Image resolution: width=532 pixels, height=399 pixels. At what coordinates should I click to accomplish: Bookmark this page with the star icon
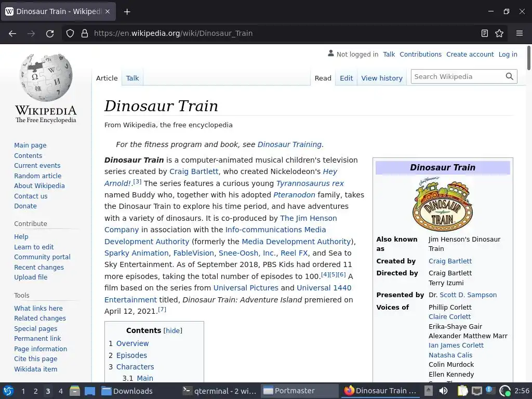tap(499, 33)
